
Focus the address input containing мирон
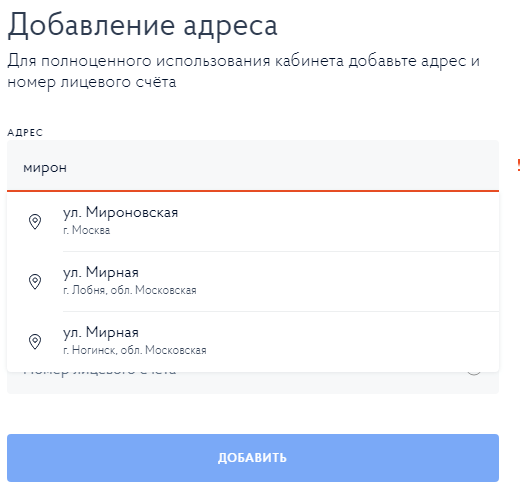click(253, 166)
